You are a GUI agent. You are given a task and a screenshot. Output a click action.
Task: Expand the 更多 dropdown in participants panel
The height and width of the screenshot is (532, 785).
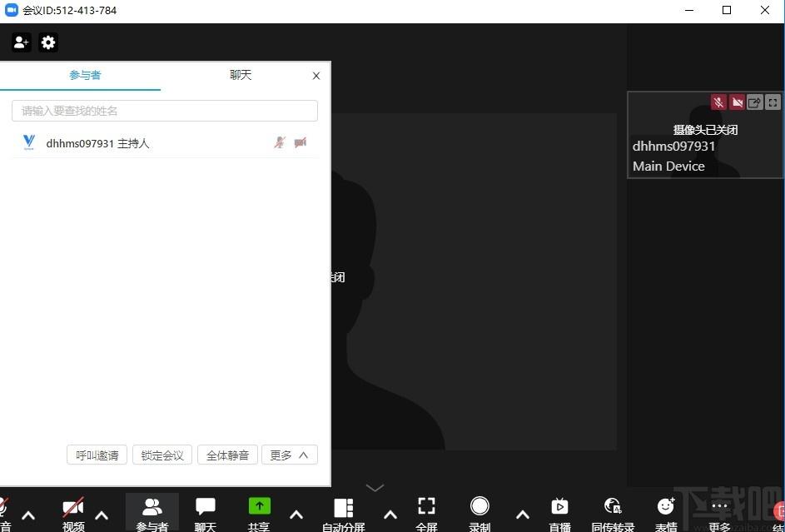pyautogui.click(x=290, y=455)
